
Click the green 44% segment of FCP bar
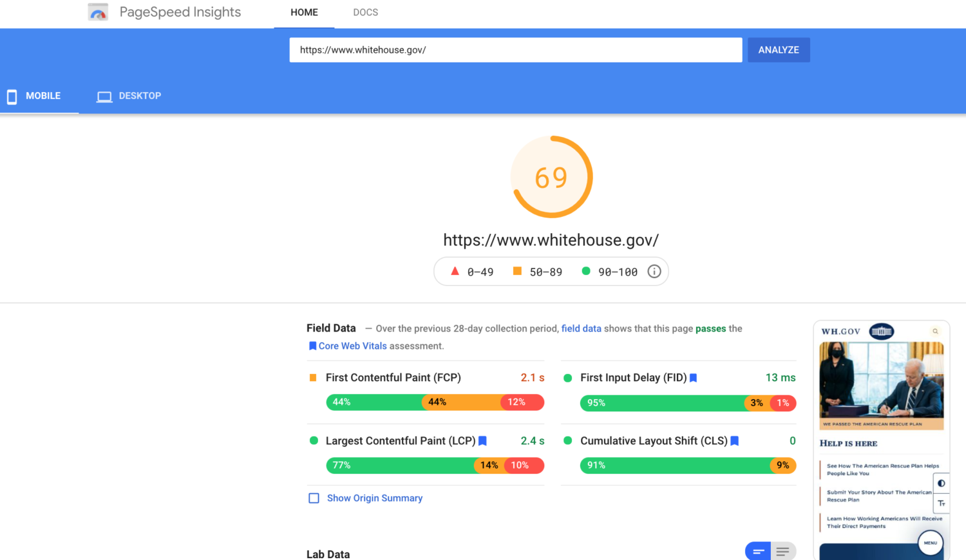374,402
